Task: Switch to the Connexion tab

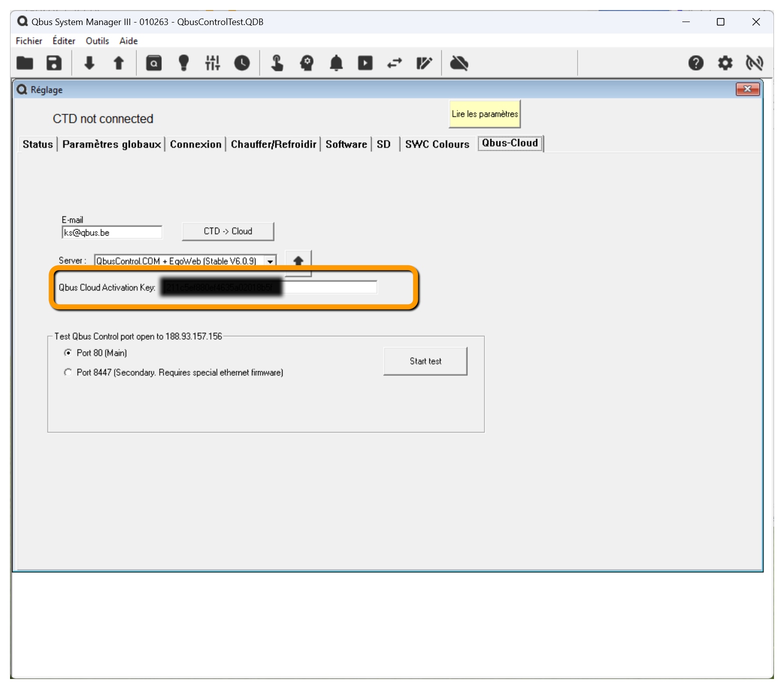Action: [195, 144]
